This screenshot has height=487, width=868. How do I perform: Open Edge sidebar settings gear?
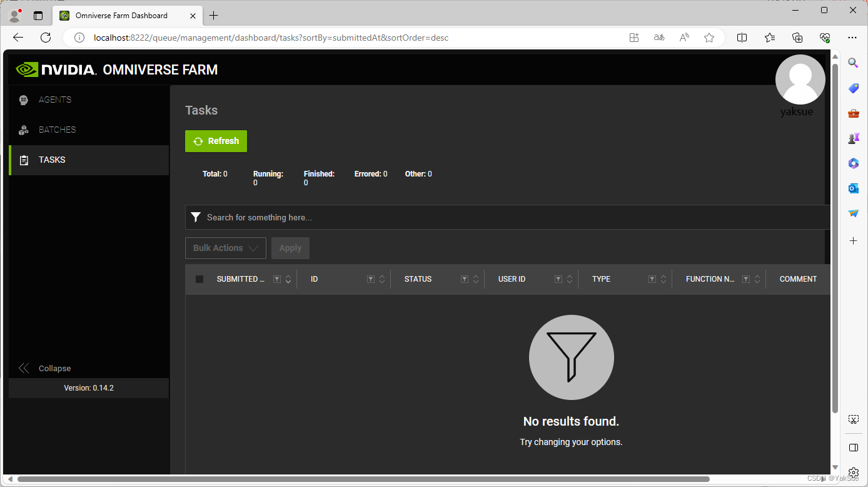tap(854, 473)
